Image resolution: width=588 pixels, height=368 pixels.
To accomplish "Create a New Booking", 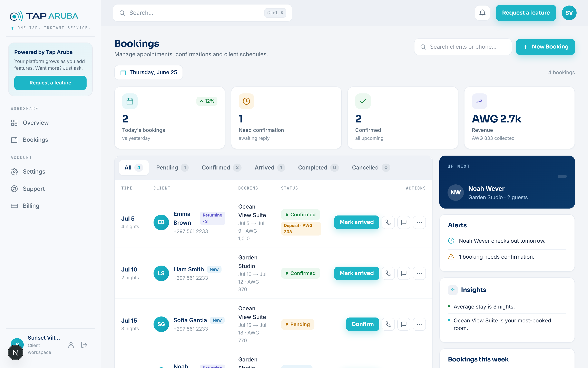I will (x=545, y=47).
